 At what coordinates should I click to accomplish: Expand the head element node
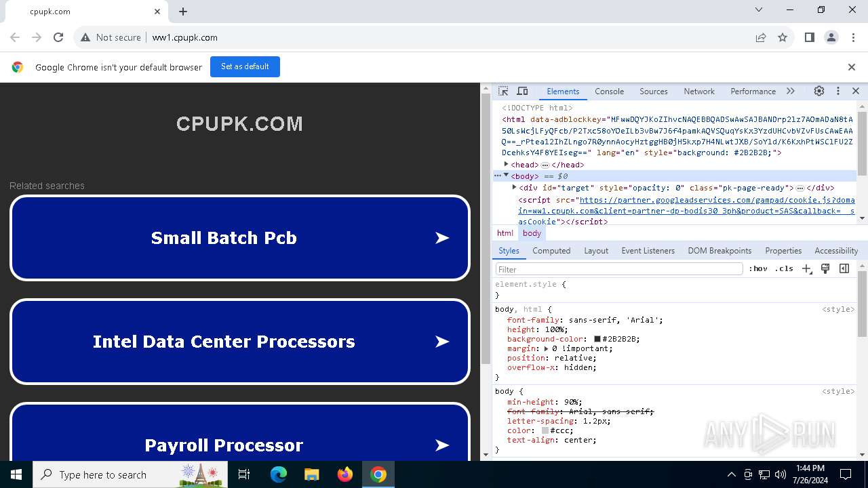506,164
